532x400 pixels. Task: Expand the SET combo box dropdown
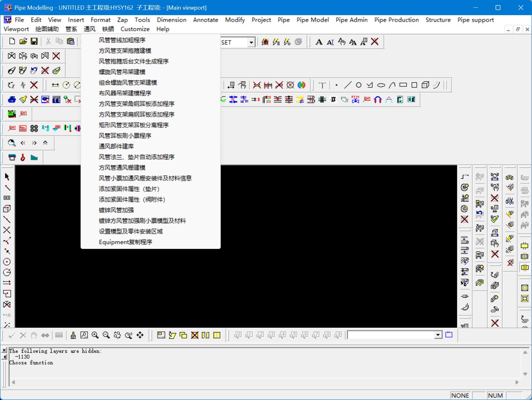(251, 42)
